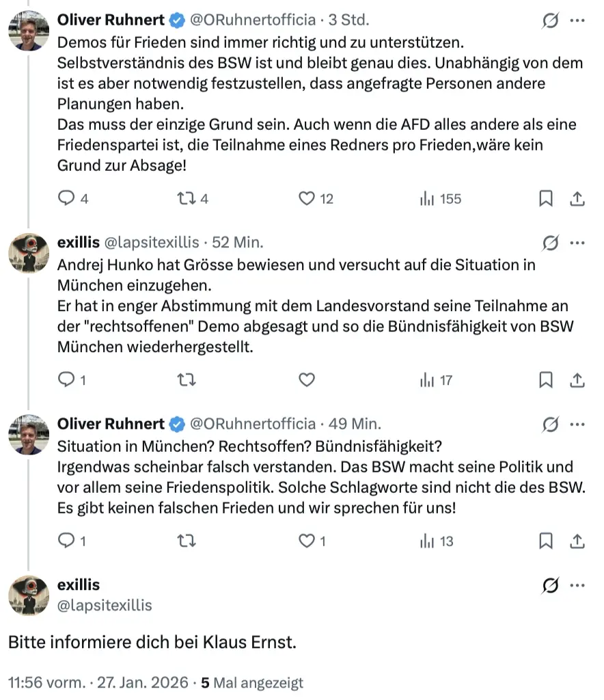Share the post with 13 views
Viewport: 604px width, 700px height.
pyautogui.click(x=577, y=541)
